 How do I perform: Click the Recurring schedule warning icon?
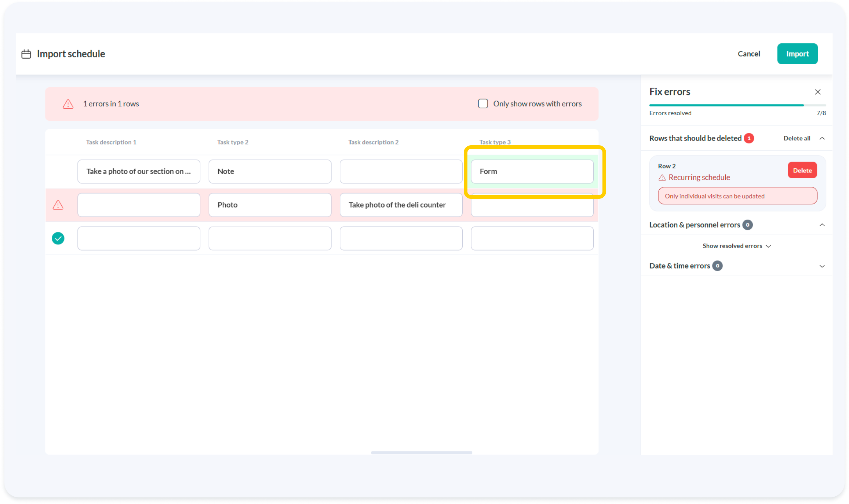(662, 178)
